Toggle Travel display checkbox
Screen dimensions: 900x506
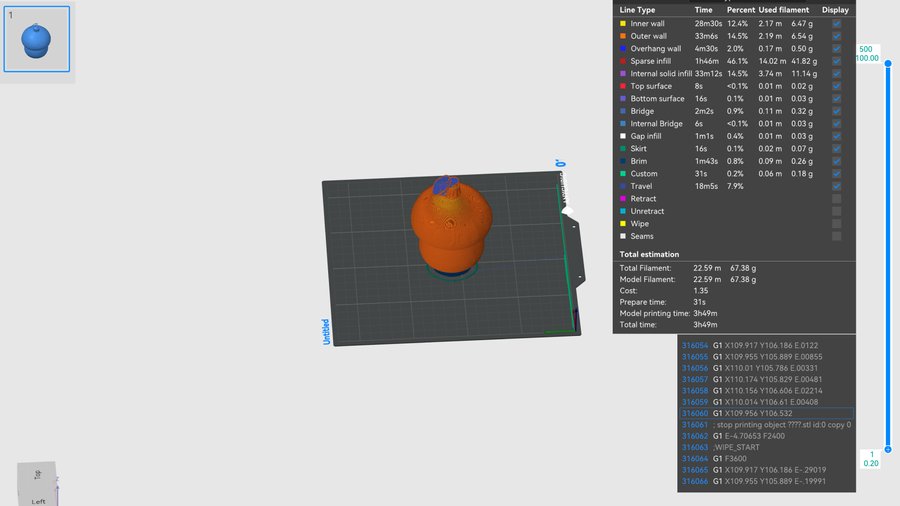pos(836,186)
